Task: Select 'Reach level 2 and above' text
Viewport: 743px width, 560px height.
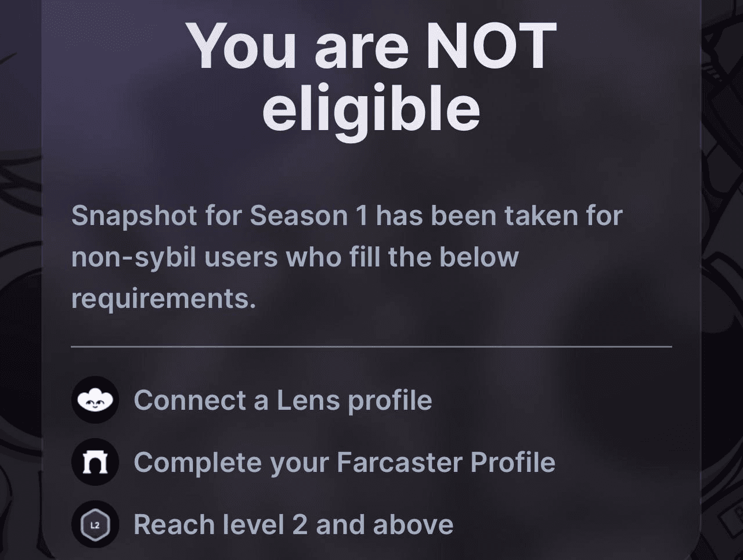Action: point(293,525)
